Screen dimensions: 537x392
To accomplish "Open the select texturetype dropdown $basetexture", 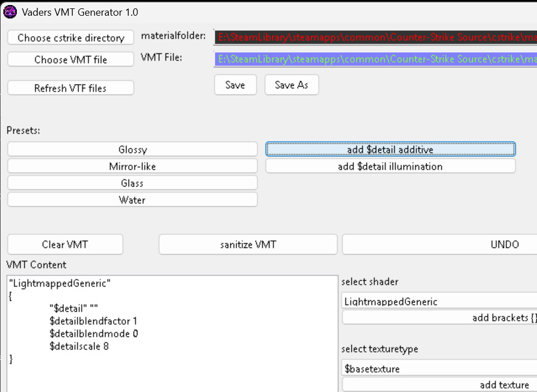I will click(x=439, y=368).
